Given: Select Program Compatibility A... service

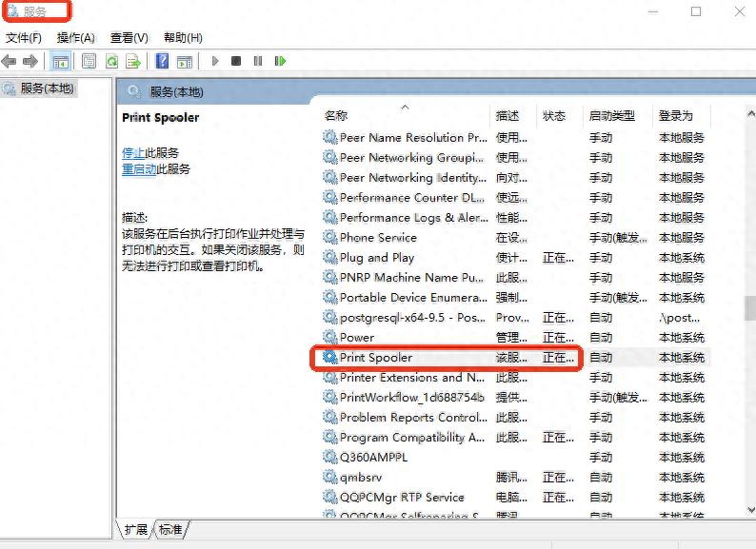Looking at the screenshot, I should click(x=516, y=437).
